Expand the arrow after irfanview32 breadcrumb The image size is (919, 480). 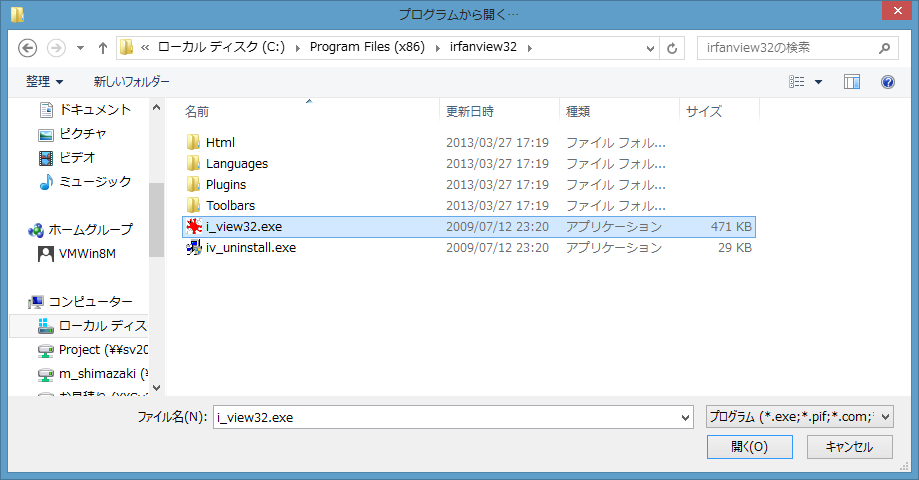530,48
